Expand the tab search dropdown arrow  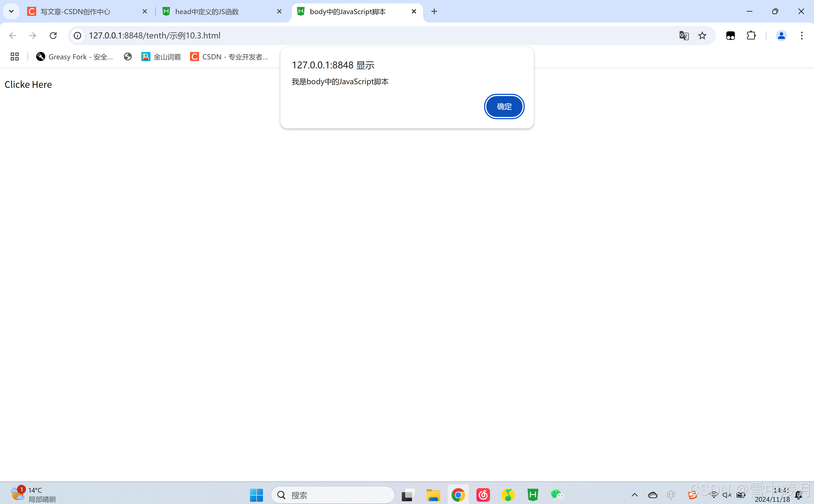pos(11,11)
